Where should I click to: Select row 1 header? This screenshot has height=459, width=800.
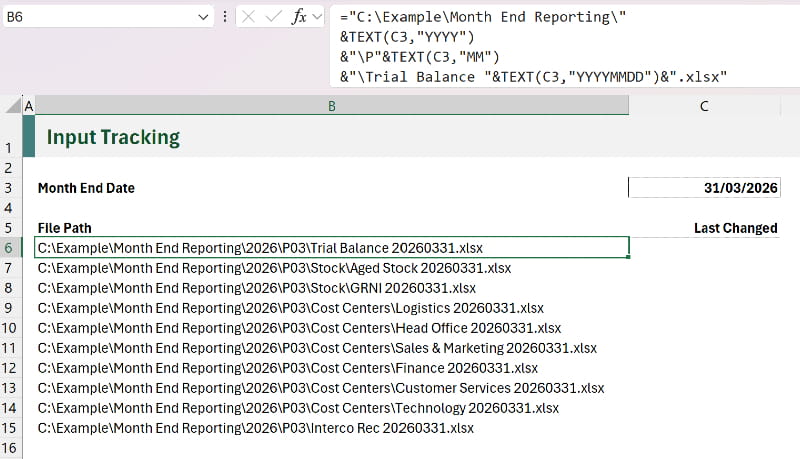(10, 136)
